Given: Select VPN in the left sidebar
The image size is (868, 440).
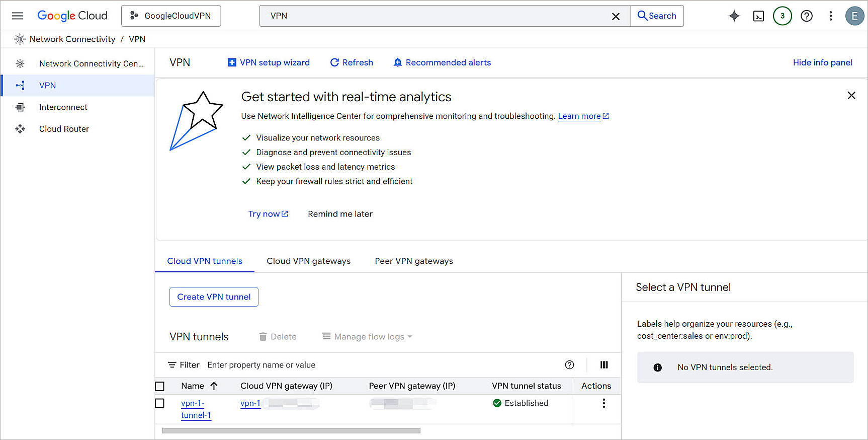Looking at the screenshot, I should 77,86.
